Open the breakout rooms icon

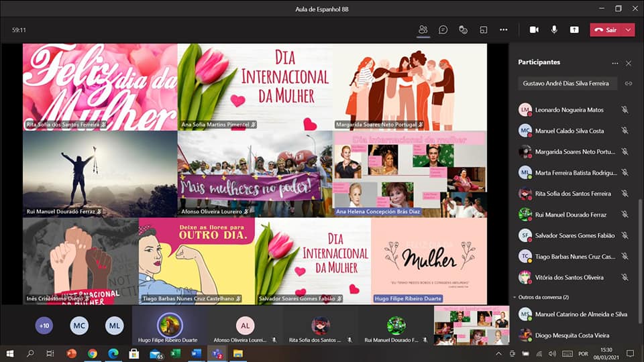[x=483, y=29]
